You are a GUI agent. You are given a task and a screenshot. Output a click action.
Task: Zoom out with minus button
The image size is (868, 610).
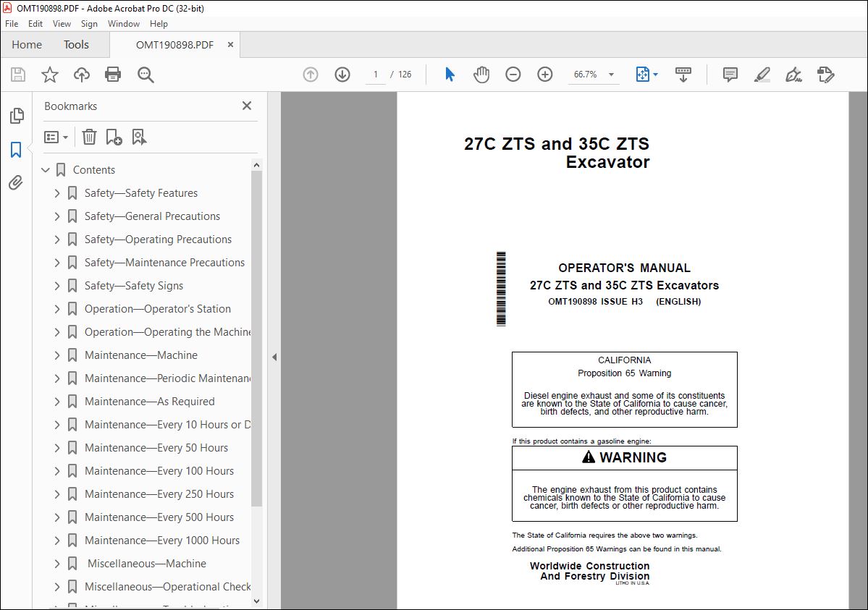pyautogui.click(x=513, y=75)
